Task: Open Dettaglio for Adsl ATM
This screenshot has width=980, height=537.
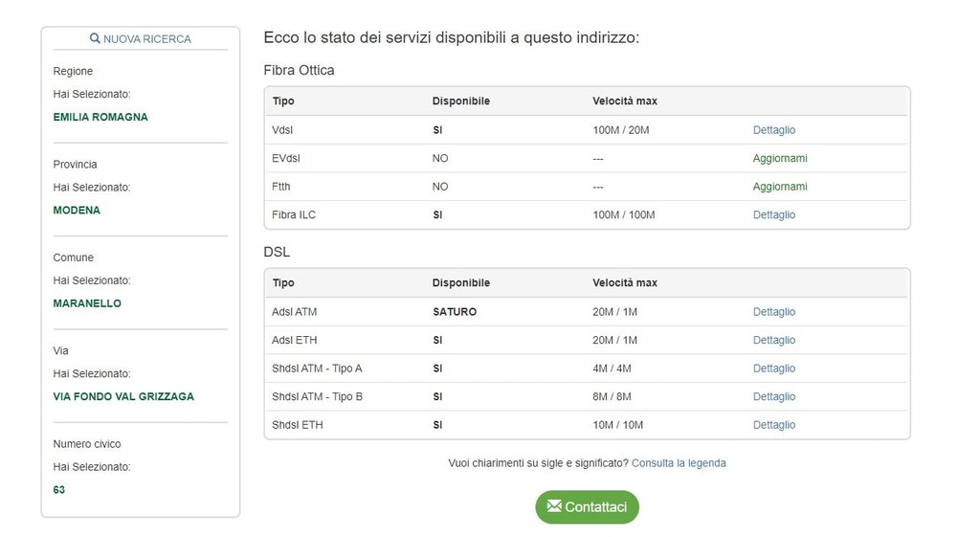Action: tap(773, 312)
